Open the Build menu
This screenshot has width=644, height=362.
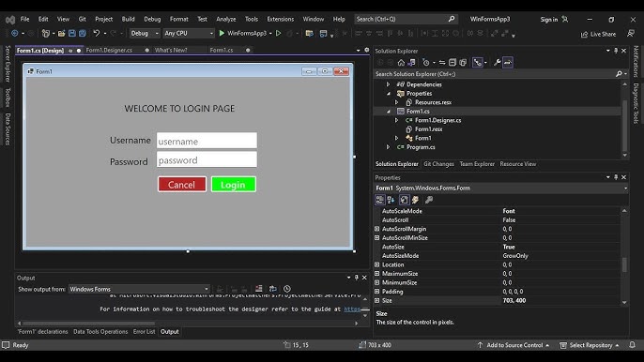click(x=128, y=19)
